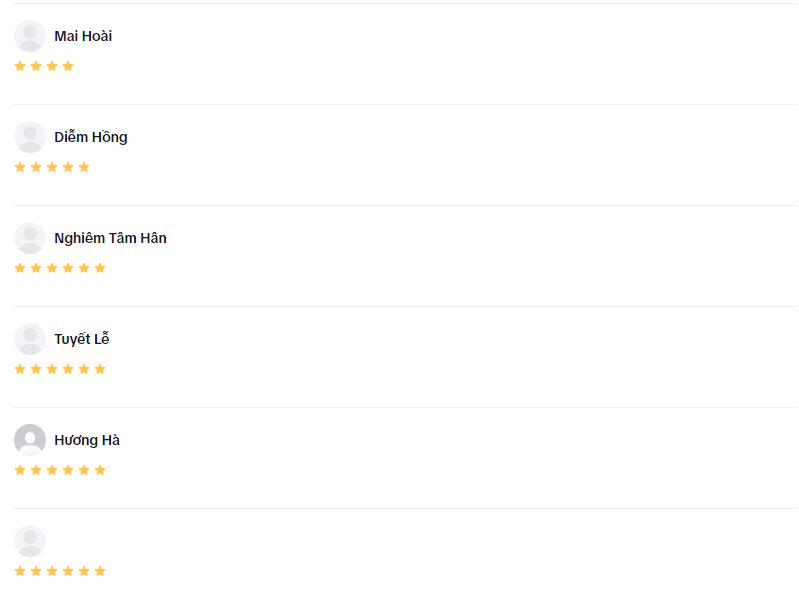799x595 pixels.
Task: Open the Hương Hà reviewer name
Action: click(x=87, y=440)
